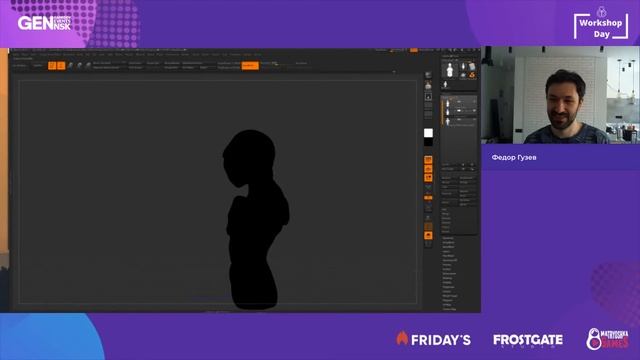The image size is (640, 360).
Task: Select the second subtool in the list
Action: 460,111
